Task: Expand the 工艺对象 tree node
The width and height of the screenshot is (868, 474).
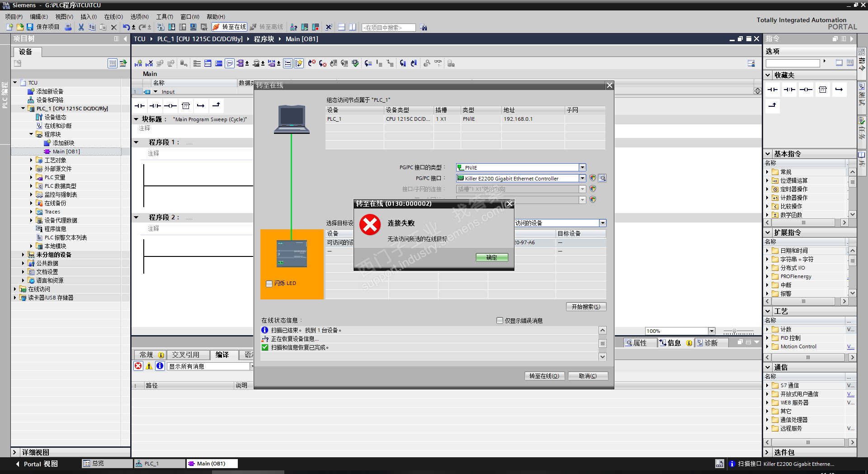Action: pyautogui.click(x=31, y=160)
